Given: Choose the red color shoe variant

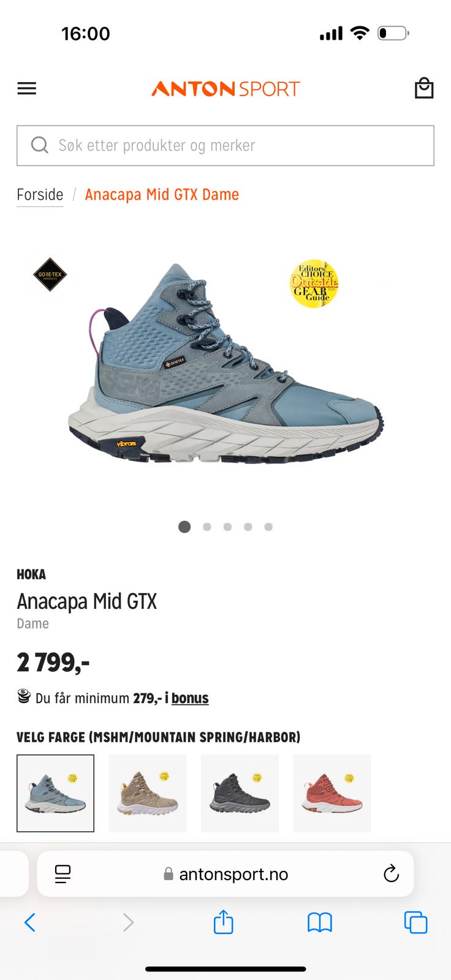Looking at the screenshot, I should (332, 793).
